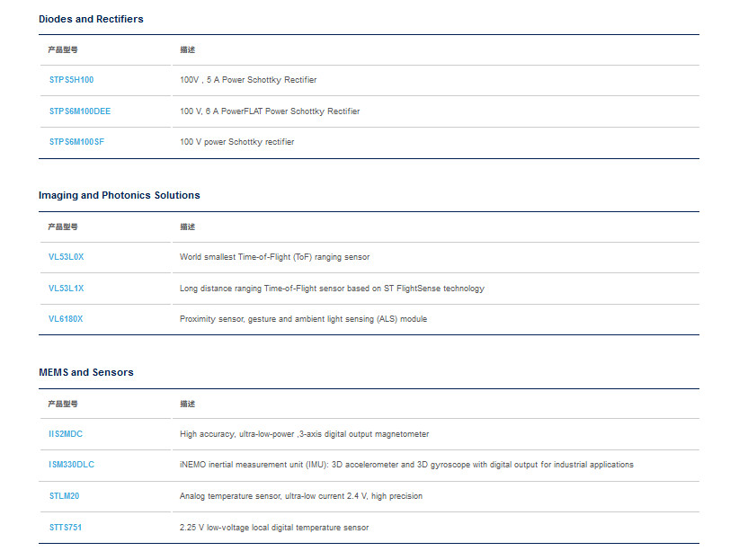Image resolution: width=739 pixels, height=560 pixels.
Task: Click the 'Imaging and Photonics Solutions' section heading
Action: coord(120,195)
